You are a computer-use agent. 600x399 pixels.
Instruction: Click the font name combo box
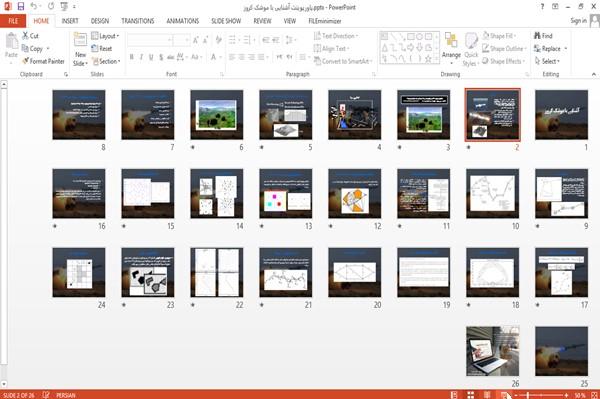[149, 40]
